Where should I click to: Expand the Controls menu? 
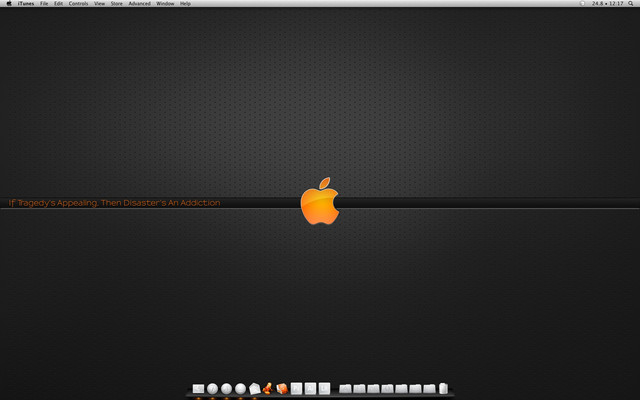pyautogui.click(x=79, y=4)
